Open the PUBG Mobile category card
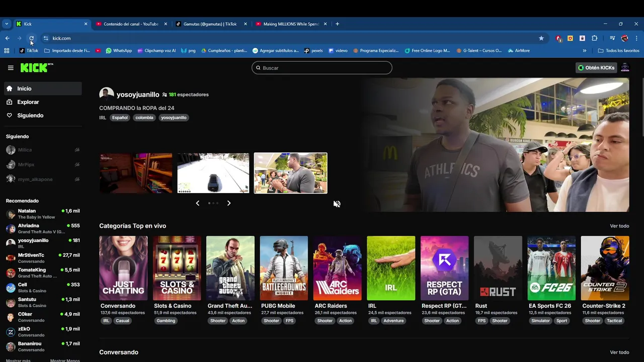Viewport: 644px width, 362px height. tap(284, 268)
